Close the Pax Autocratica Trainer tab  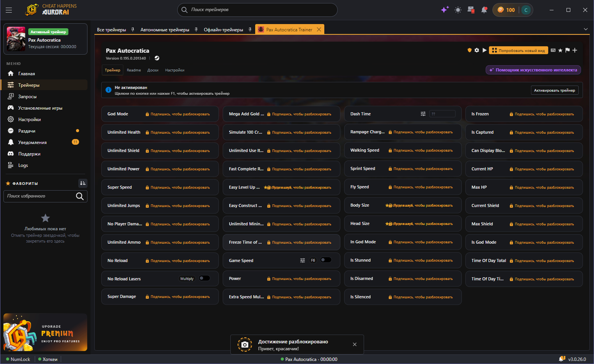click(319, 29)
